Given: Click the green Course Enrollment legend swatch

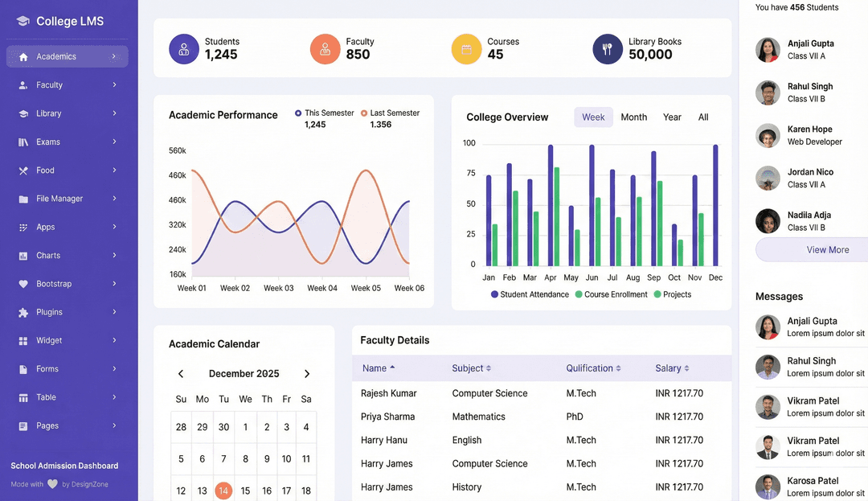Looking at the screenshot, I should click(579, 294).
